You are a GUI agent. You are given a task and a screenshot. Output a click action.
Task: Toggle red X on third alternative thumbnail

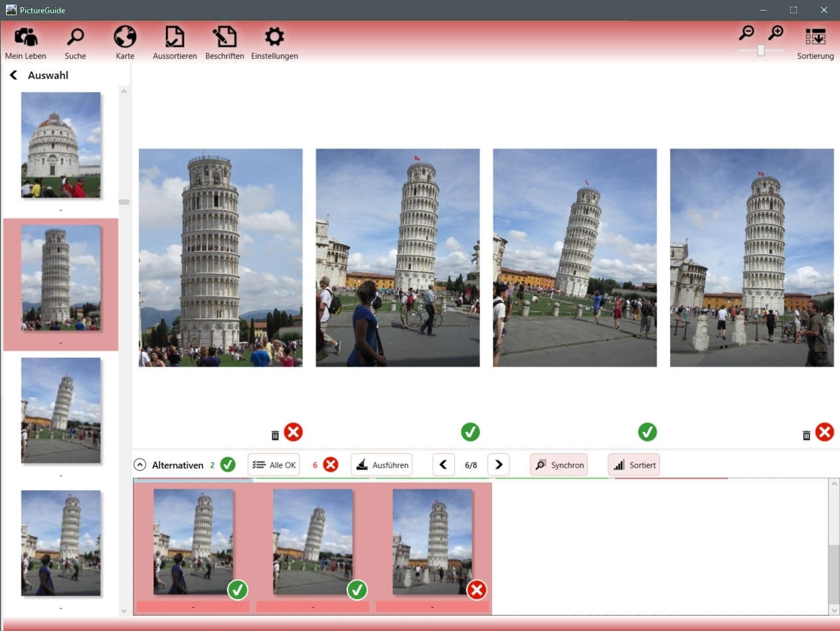coord(477,589)
